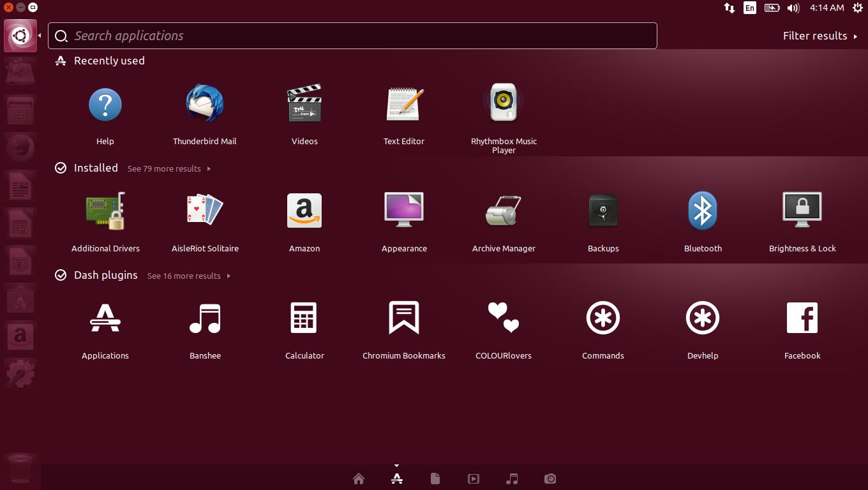Click the Ubuntu dash button in the launcher
This screenshot has height=490, width=868.
coord(20,36)
